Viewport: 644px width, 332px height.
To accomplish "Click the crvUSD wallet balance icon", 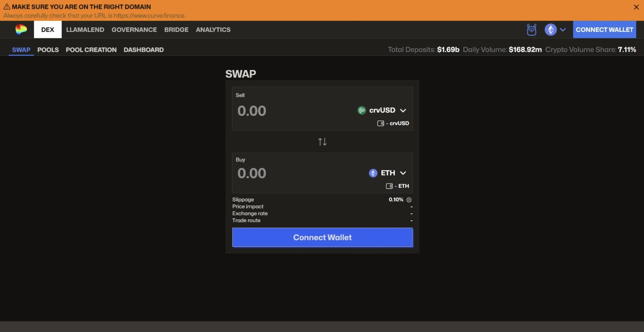I will click(x=381, y=124).
